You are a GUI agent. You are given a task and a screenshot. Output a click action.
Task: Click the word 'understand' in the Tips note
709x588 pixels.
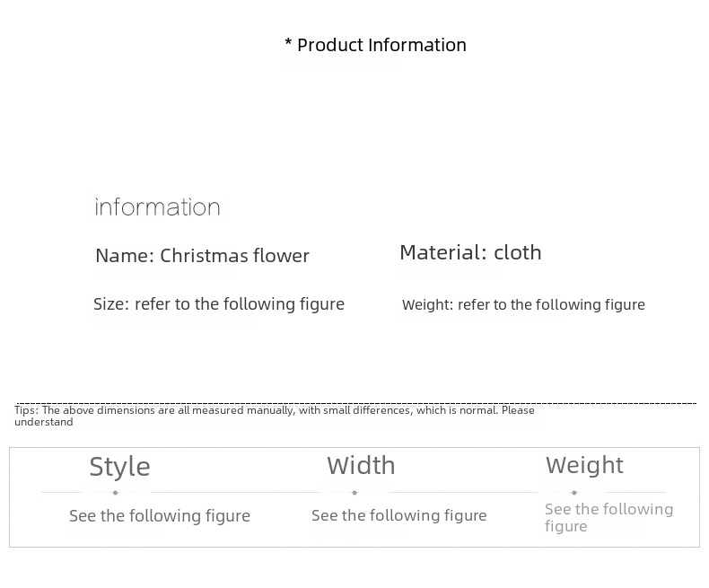pyautogui.click(x=44, y=422)
